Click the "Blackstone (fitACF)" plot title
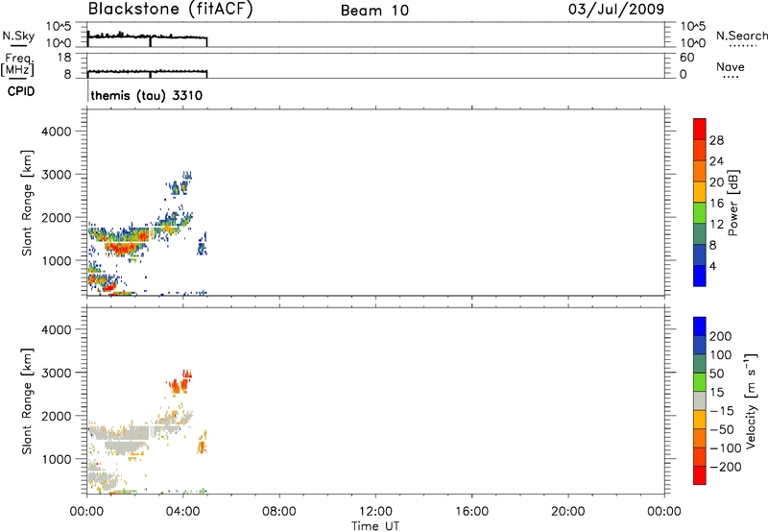The width and height of the screenshot is (768, 532). 171,10
